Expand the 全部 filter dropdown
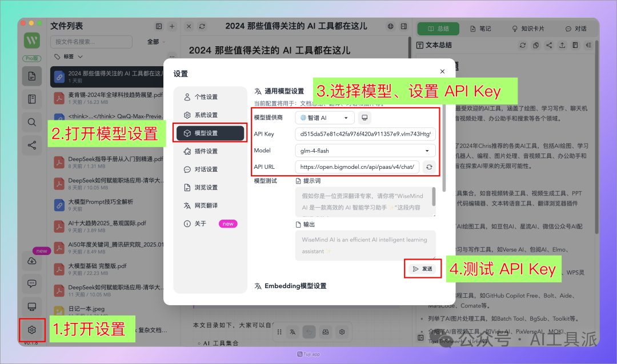The height and width of the screenshot is (364, 617). (156, 42)
